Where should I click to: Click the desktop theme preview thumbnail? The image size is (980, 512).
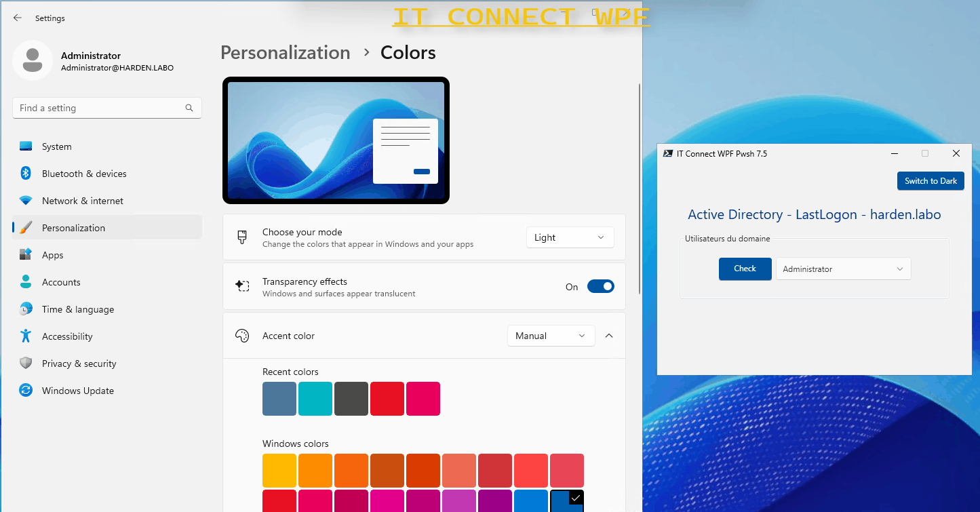tap(336, 140)
